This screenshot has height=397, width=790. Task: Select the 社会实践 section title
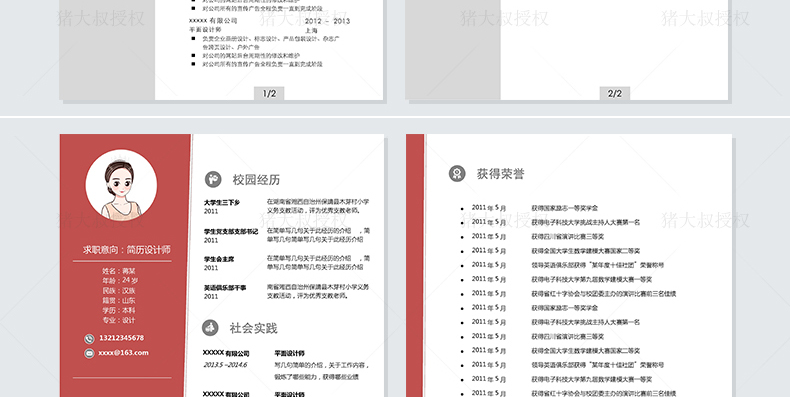253,328
